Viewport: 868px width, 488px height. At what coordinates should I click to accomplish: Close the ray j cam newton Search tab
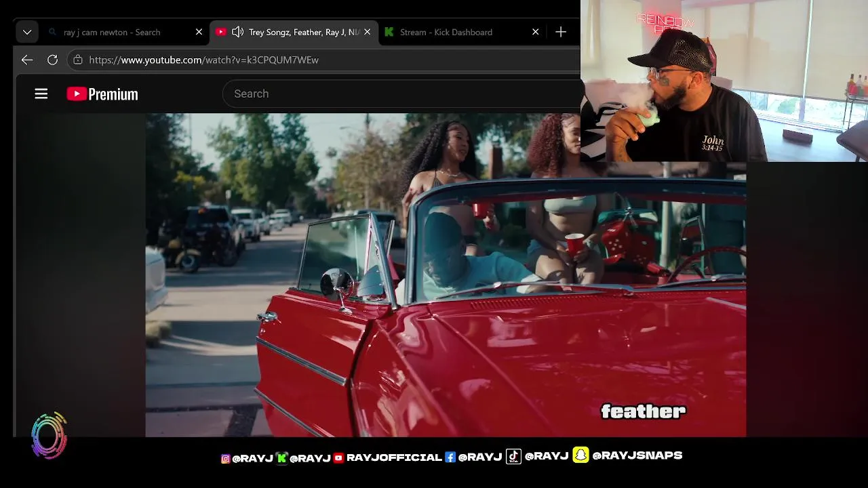(x=199, y=32)
